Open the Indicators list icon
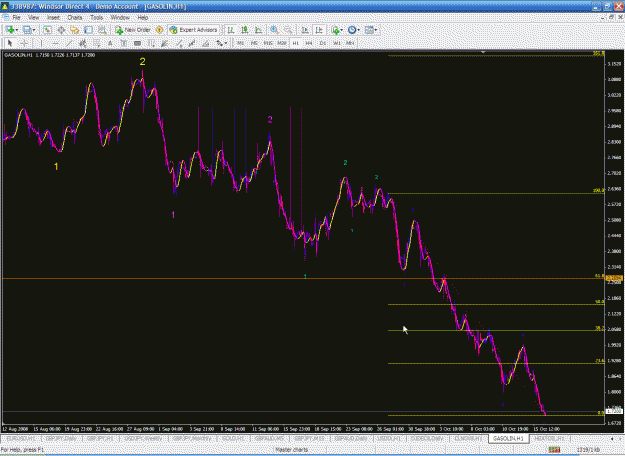The width and height of the screenshot is (625, 456). [336, 30]
